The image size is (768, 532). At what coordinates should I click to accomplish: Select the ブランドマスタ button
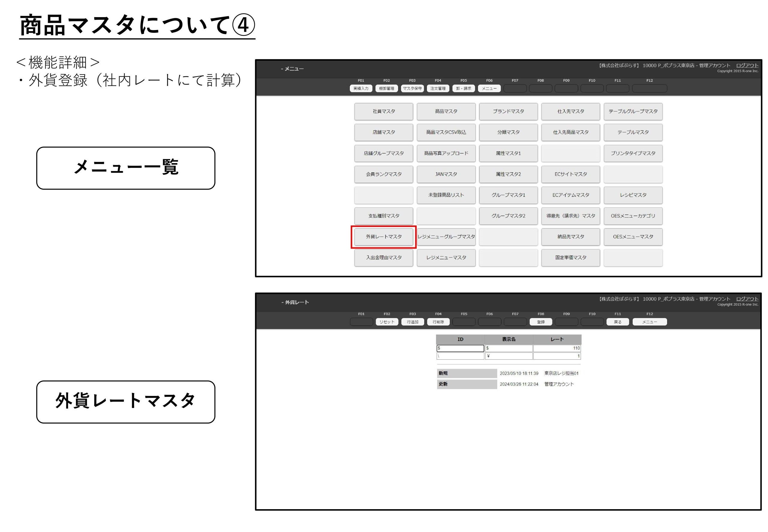(508, 111)
